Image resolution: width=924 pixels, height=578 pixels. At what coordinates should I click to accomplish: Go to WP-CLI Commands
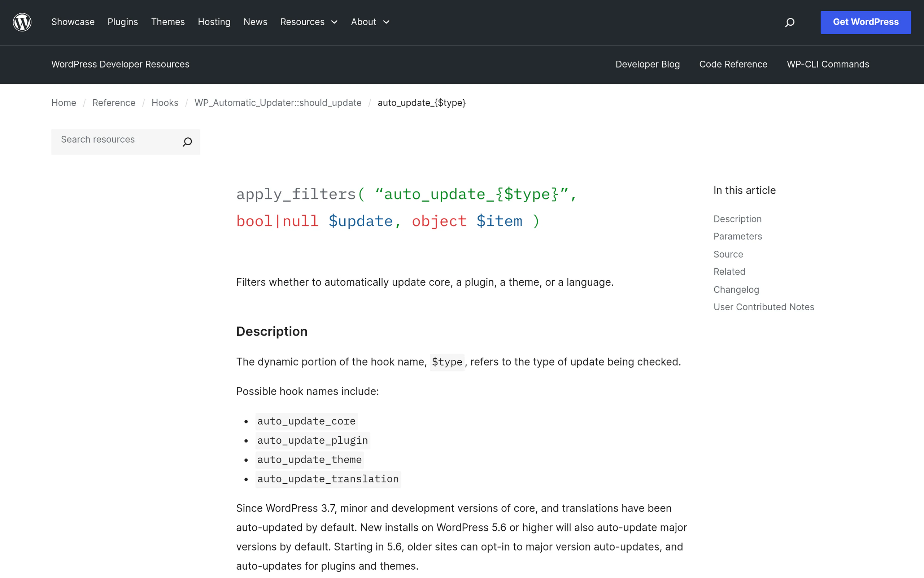click(828, 64)
